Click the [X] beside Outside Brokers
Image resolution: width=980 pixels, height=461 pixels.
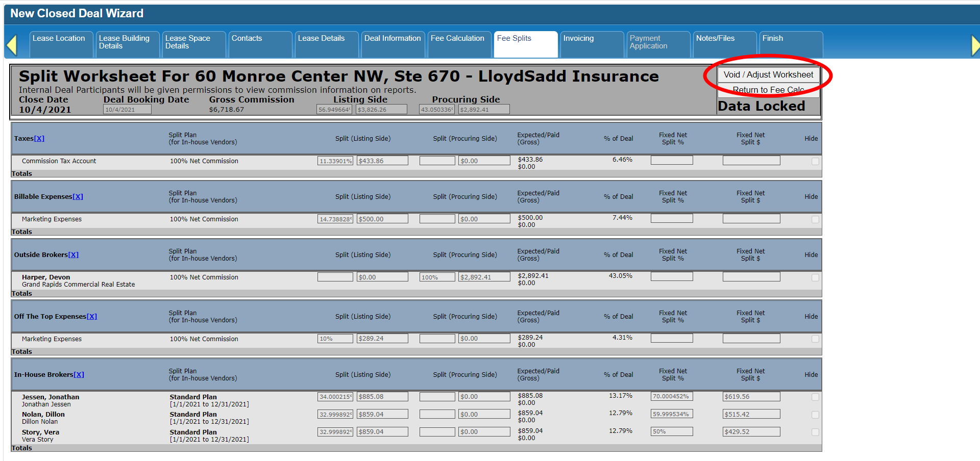coord(73,255)
